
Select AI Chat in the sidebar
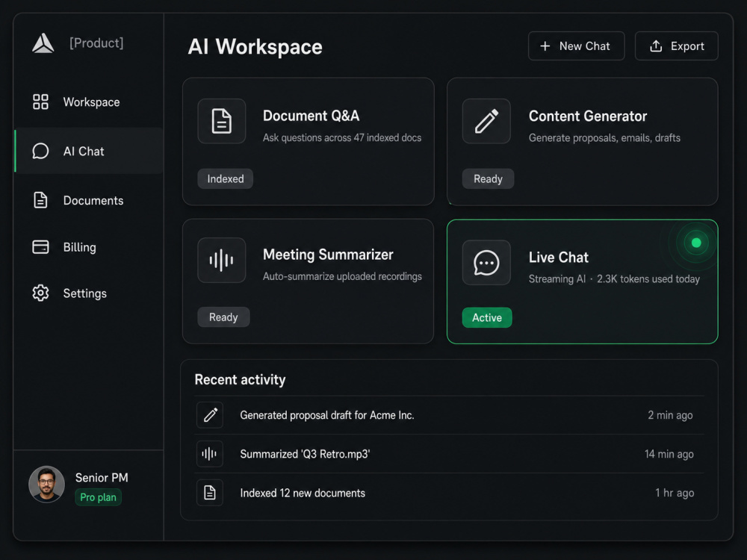pos(89,151)
